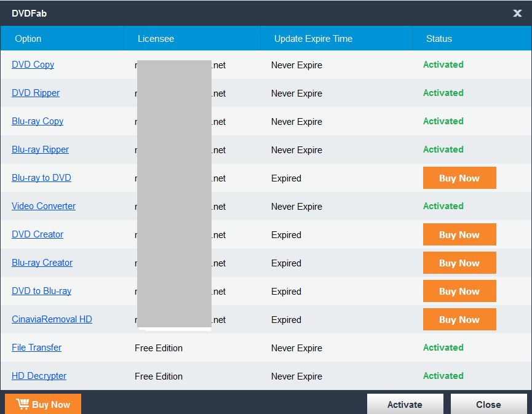Viewport: 532px width, 414px height.
Task: Open the DVD Ripper link
Action: tap(36, 93)
